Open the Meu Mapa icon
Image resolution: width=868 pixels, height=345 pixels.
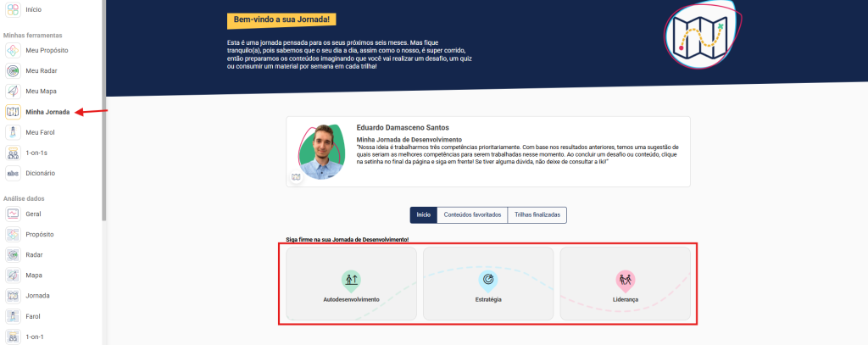point(13,91)
